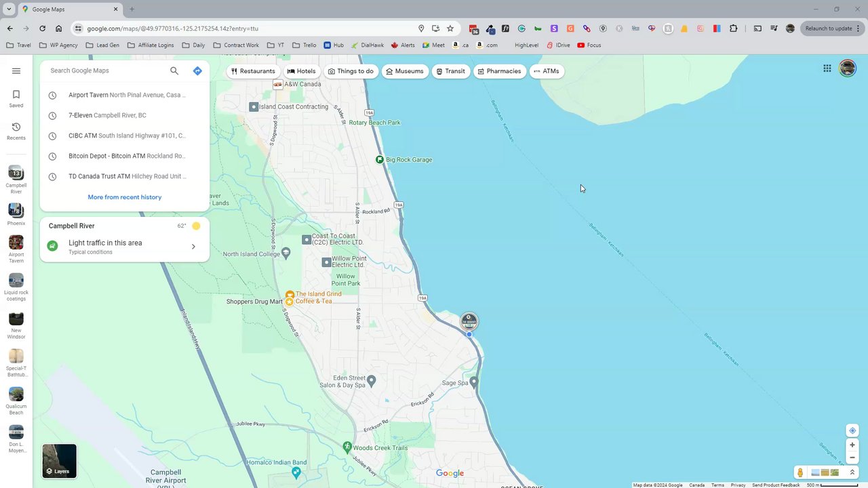Click the circular photo marker on the shoreline

click(469, 321)
